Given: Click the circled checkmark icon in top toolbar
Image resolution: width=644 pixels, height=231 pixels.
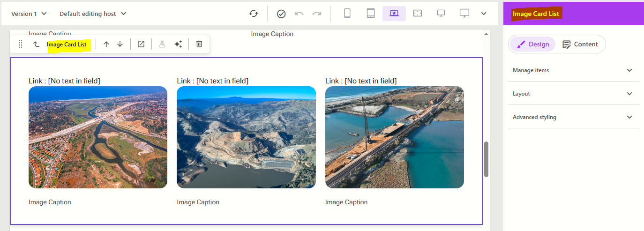Looking at the screenshot, I should 281,14.
